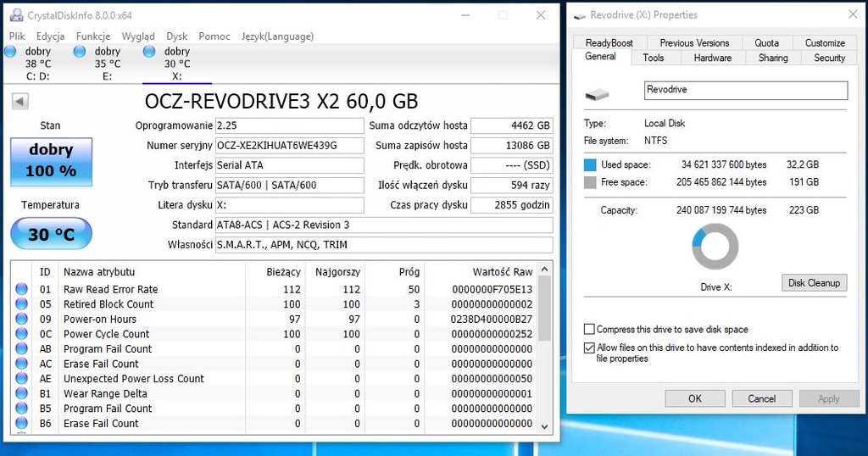The width and height of the screenshot is (868, 456).
Task: Click status orb for Raw Read Error Rate
Action: pyautogui.click(x=21, y=289)
